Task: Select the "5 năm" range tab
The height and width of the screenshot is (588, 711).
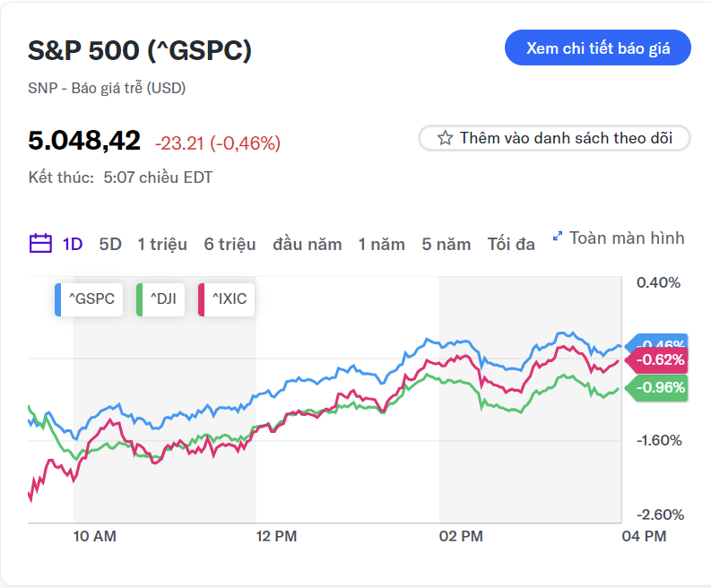Action: coord(447,244)
